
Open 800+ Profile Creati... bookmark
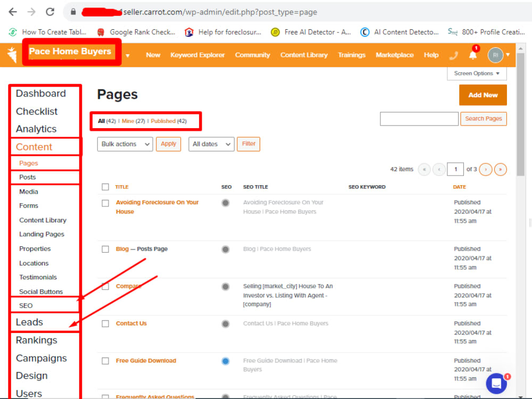487,32
